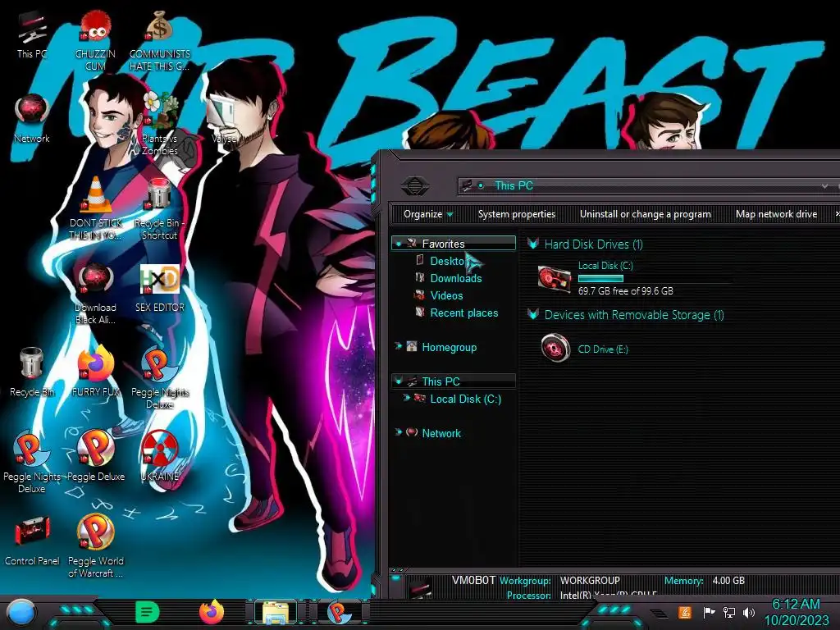This screenshot has width=840, height=630.
Task: Click VM0B0T computer name in details pane
Action: [x=473, y=580]
